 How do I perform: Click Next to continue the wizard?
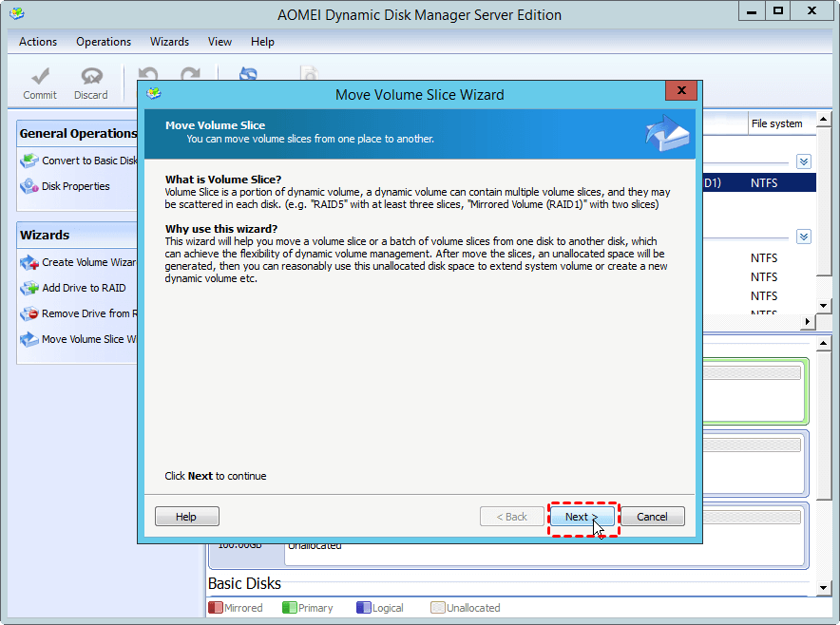coord(582,517)
